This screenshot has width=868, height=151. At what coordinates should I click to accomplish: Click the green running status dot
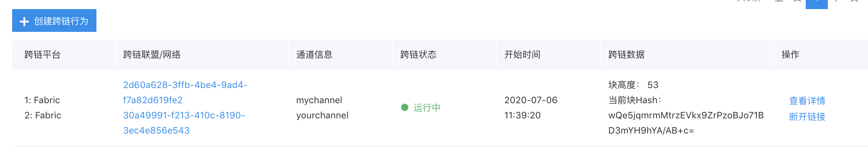[405, 107]
